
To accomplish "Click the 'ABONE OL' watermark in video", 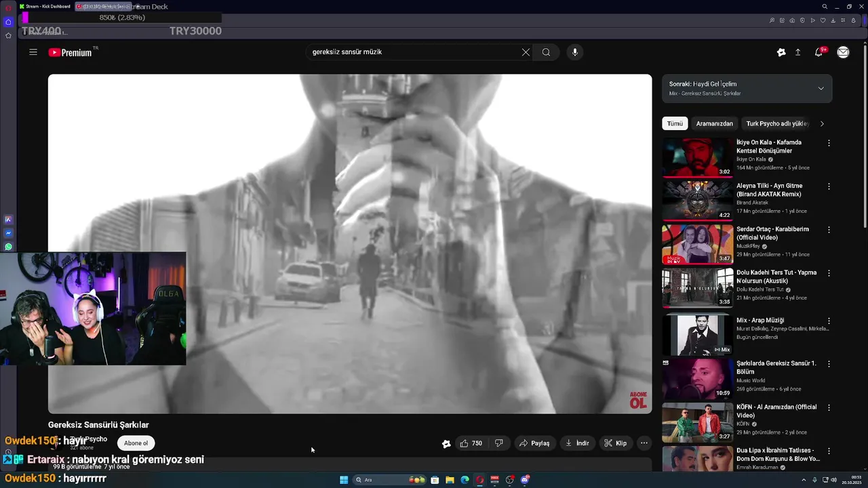I will 638,400.
